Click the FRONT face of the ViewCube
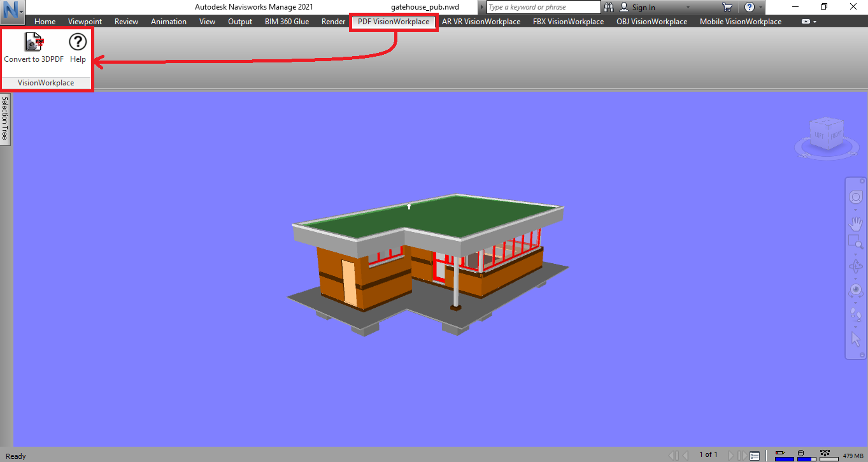 tap(836, 134)
